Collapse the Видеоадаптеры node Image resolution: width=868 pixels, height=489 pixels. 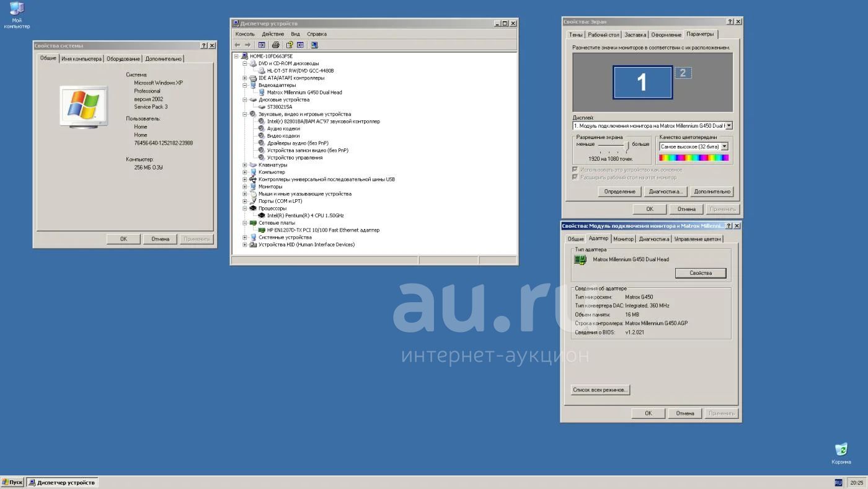click(x=245, y=85)
